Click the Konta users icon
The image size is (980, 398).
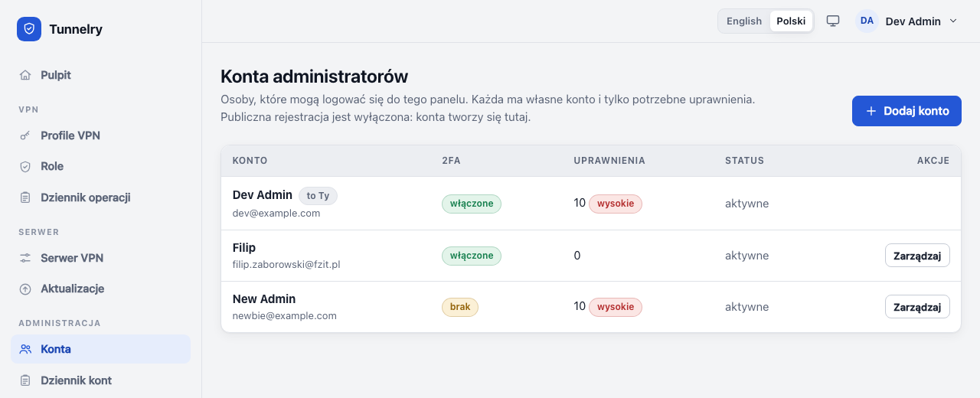point(25,349)
